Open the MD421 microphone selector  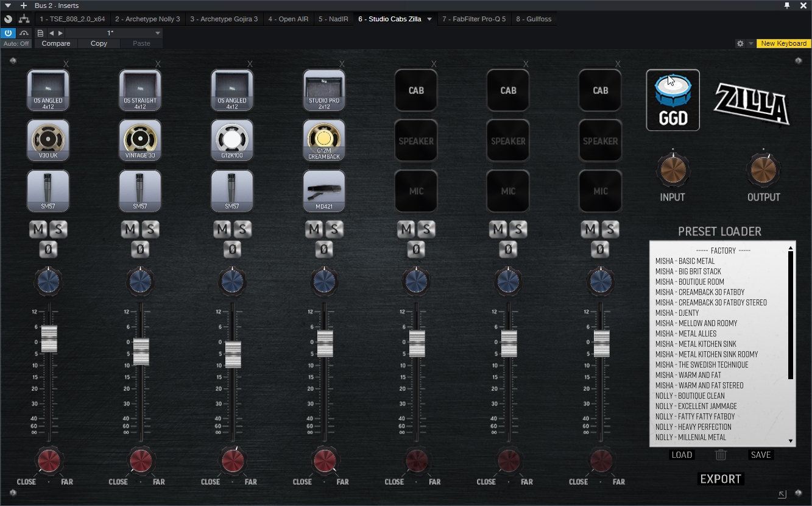324,191
